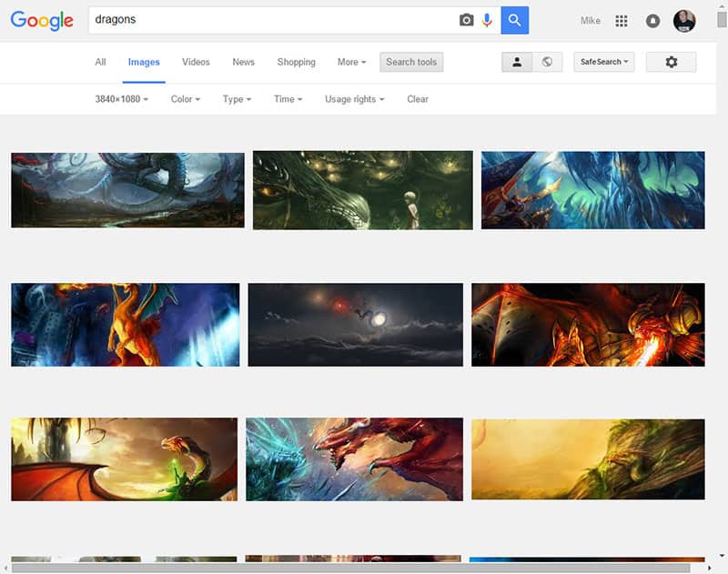Open the Usage rights filter dropdown
Viewport: 728px width, 574px height.
355,99
